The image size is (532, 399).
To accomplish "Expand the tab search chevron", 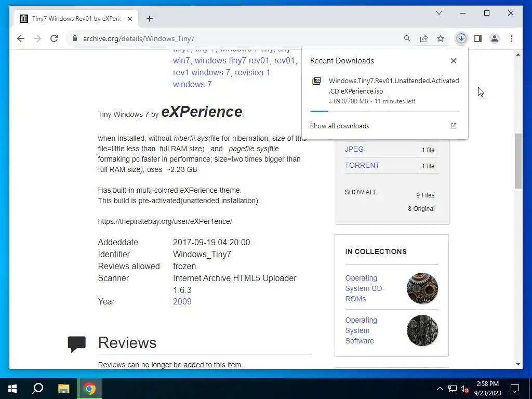I will pyautogui.click(x=439, y=13).
